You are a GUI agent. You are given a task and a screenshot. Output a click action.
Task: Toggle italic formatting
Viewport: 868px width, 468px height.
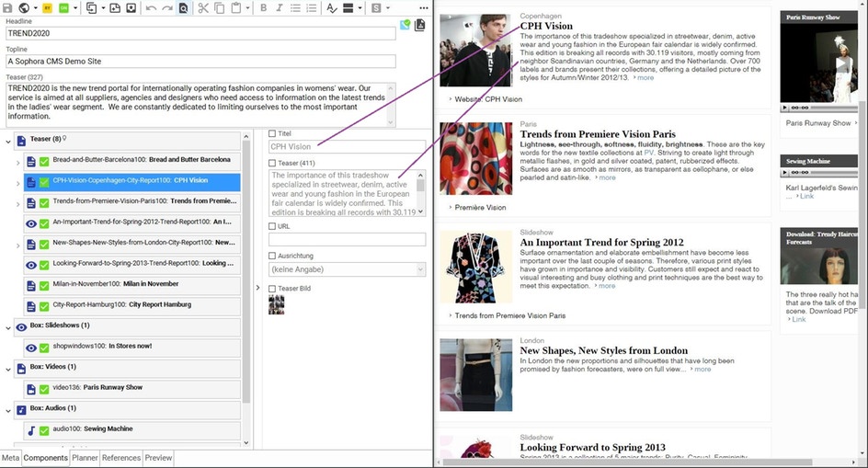click(279, 7)
